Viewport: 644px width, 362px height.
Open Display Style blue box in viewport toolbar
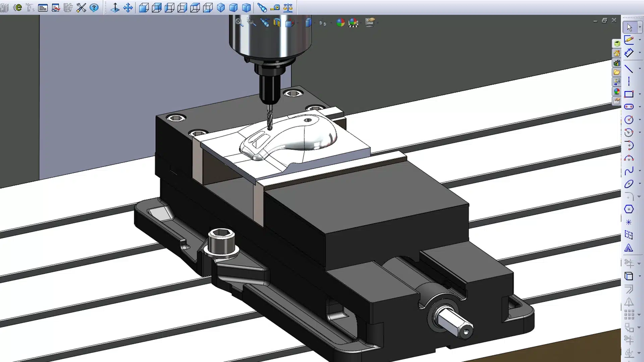pyautogui.click(x=308, y=22)
